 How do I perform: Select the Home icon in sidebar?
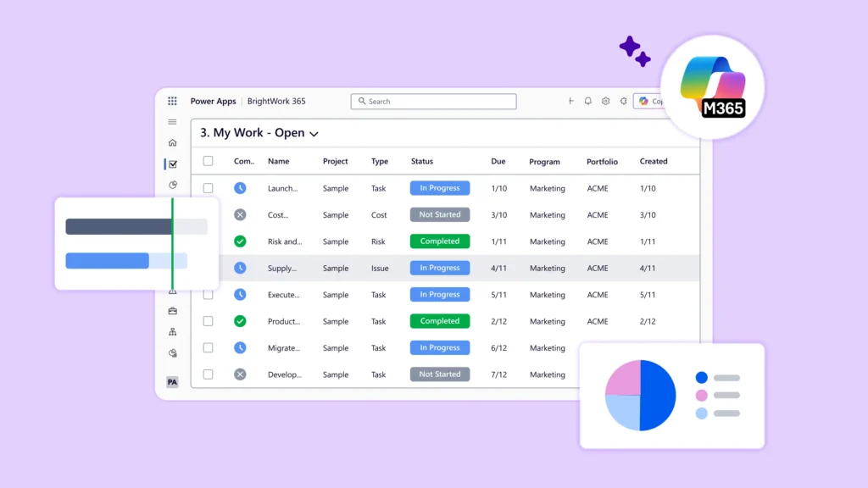pyautogui.click(x=172, y=142)
